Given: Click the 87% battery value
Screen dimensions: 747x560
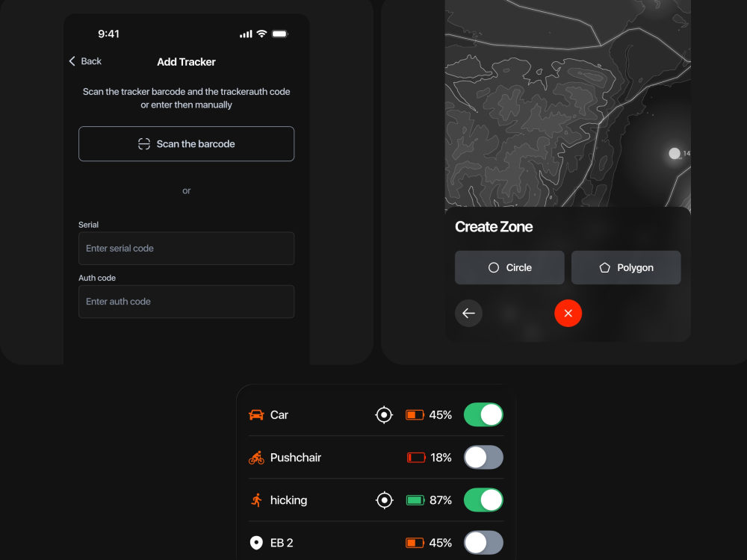Looking at the screenshot, I should pos(441,500).
